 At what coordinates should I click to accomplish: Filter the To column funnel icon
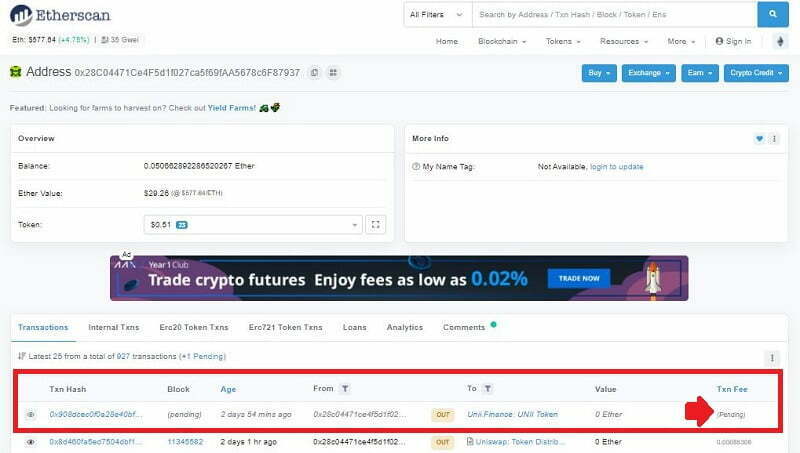point(488,389)
